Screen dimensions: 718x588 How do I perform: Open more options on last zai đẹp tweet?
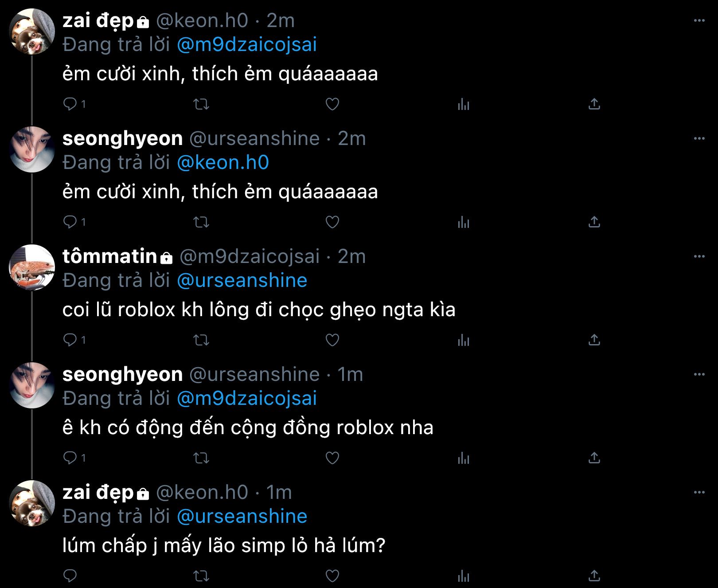tap(699, 492)
